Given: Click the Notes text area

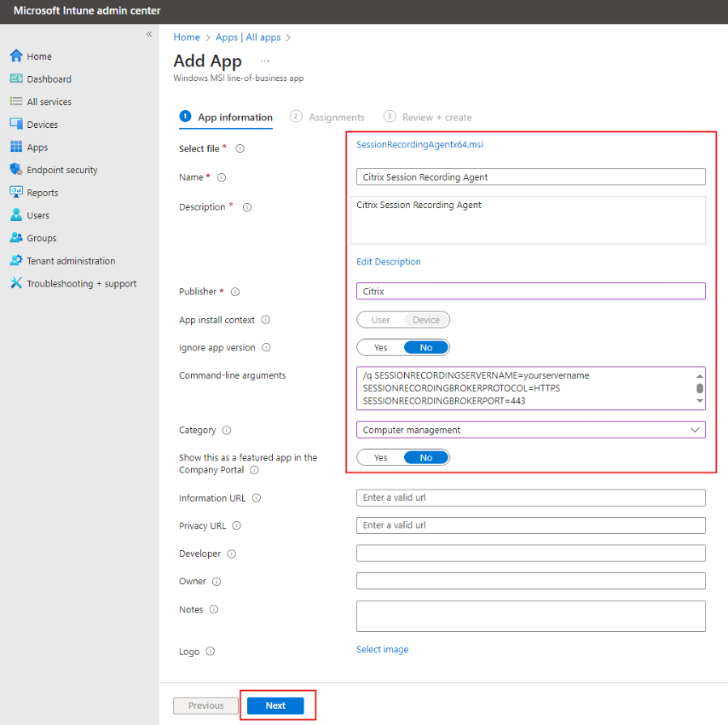Looking at the screenshot, I should point(531,617).
